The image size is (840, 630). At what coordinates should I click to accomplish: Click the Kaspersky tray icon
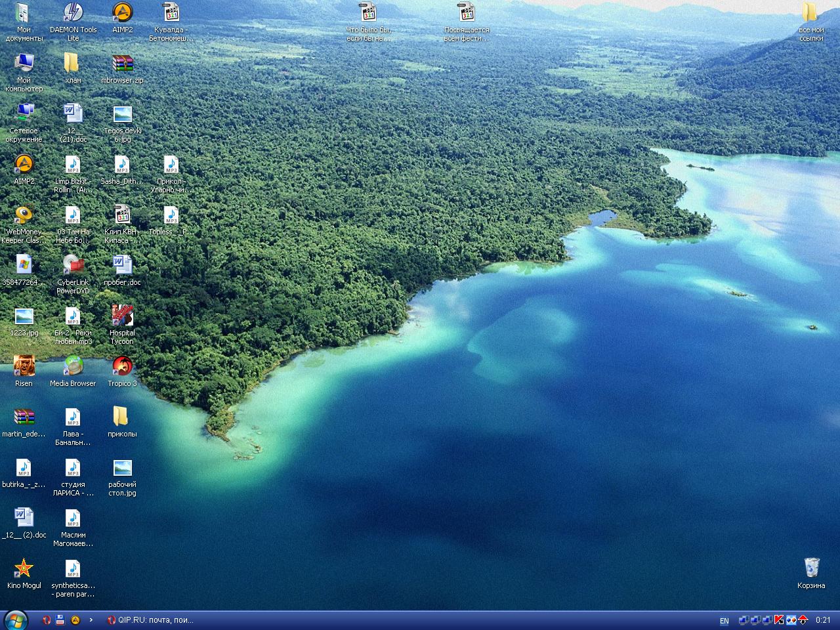(779, 620)
